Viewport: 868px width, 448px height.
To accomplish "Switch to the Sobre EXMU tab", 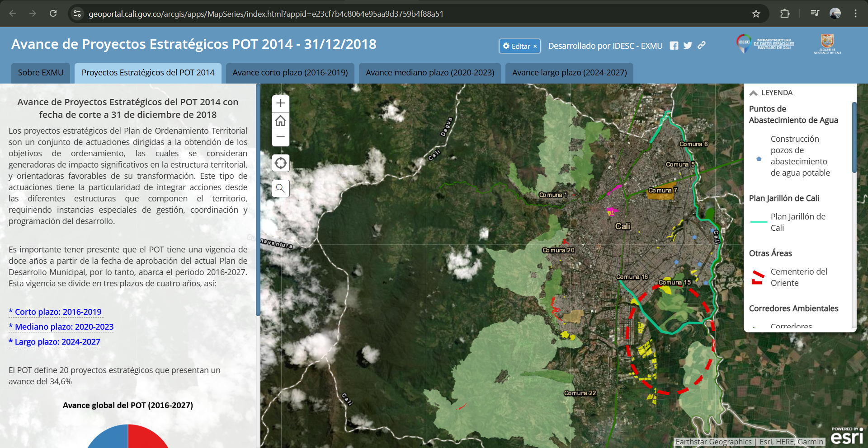I will [41, 73].
